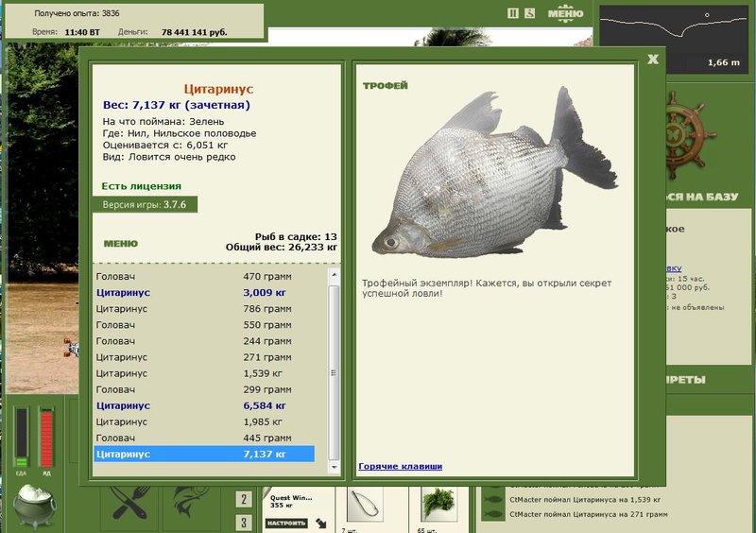Click the partly hidden НА БАЗУ button

(702, 197)
